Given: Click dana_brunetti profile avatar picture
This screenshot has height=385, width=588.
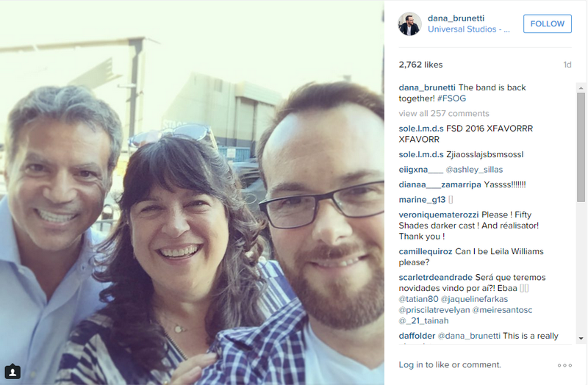Looking at the screenshot, I should click(x=409, y=24).
